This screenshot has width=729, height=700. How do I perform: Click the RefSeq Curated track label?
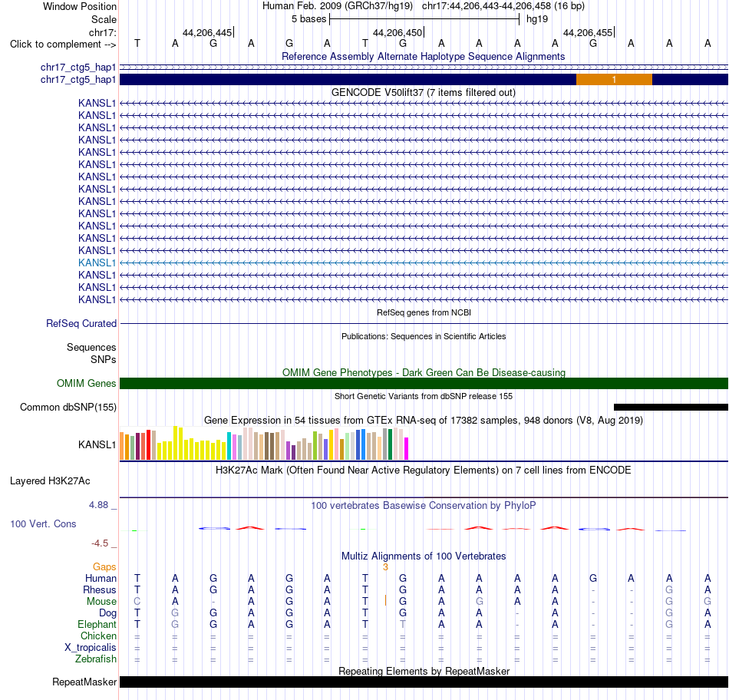click(81, 324)
